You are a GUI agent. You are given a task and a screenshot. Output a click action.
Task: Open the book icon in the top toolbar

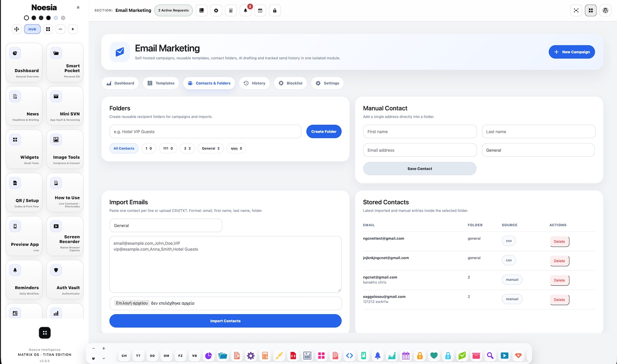(202, 11)
